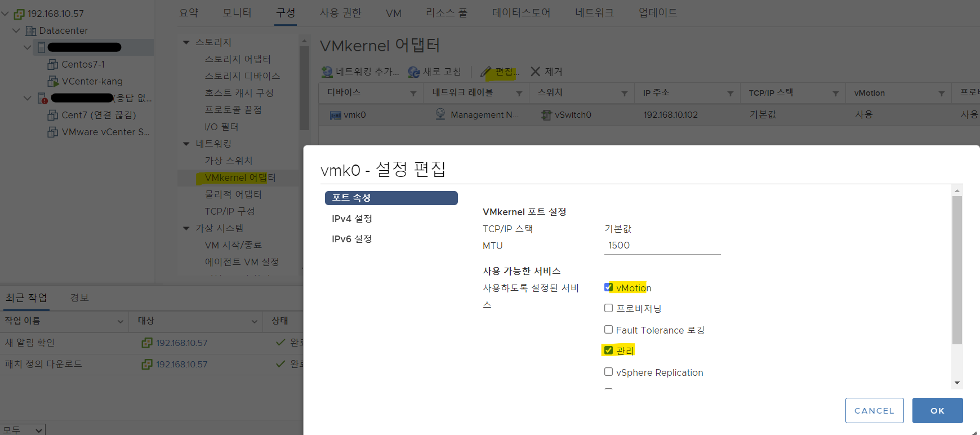980x435 pixels.
Task: Click the Centos7-1 VM icon
Action: (53, 64)
